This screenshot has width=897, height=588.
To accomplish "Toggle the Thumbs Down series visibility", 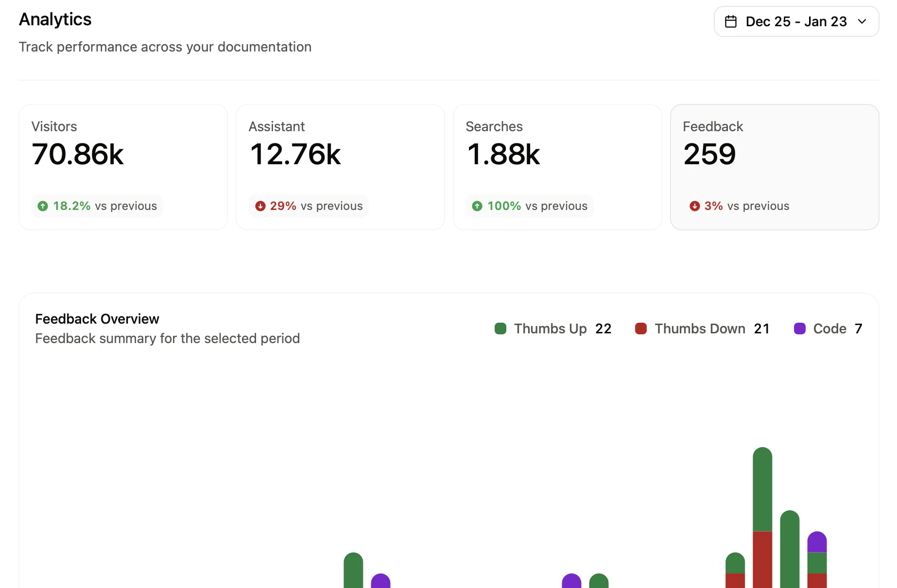I will (x=700, y=329).
